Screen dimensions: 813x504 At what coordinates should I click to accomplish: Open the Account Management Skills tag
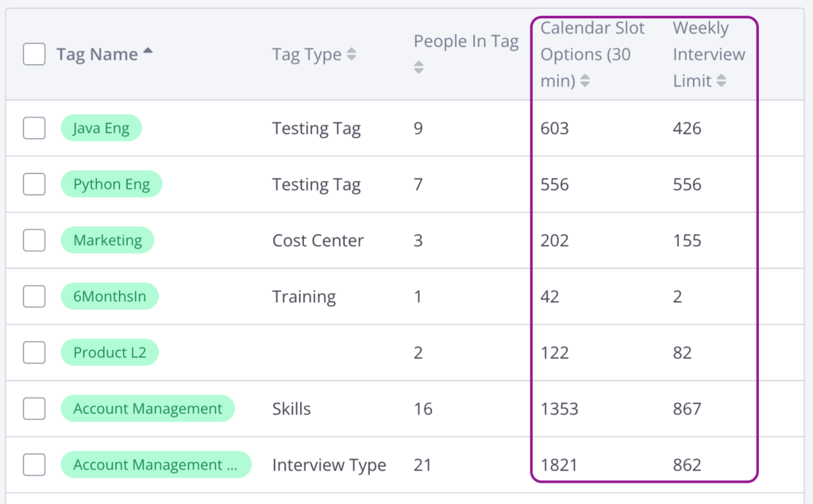(148, 409)
